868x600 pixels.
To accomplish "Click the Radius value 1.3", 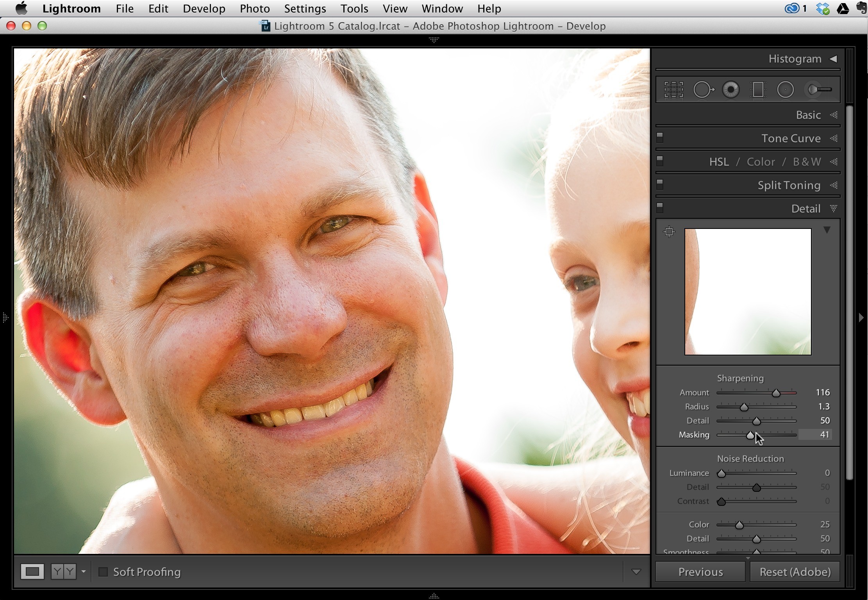I will point(824,406).
